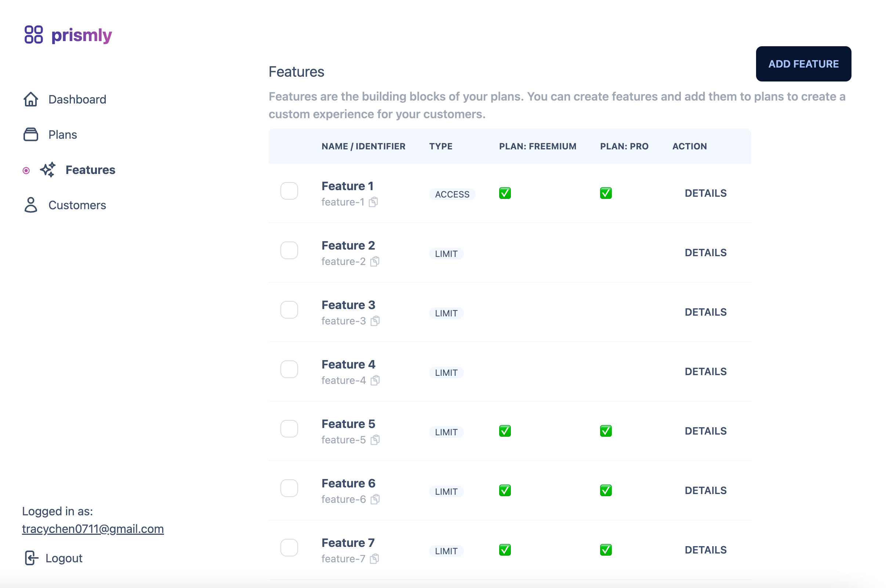Image resolution: width=886 pixels, height=588 pixels.
Task: Click the Feature 6 name
Action: 348,483
